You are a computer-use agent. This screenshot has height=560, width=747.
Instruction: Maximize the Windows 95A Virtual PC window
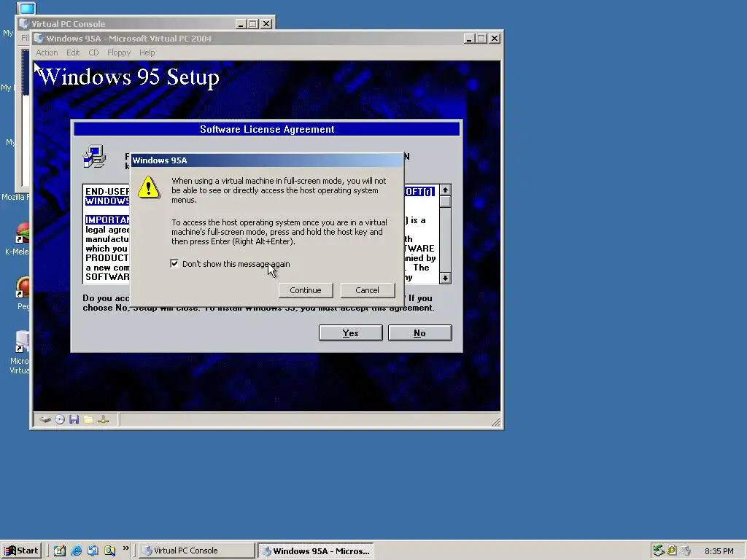tap(481, 39)
